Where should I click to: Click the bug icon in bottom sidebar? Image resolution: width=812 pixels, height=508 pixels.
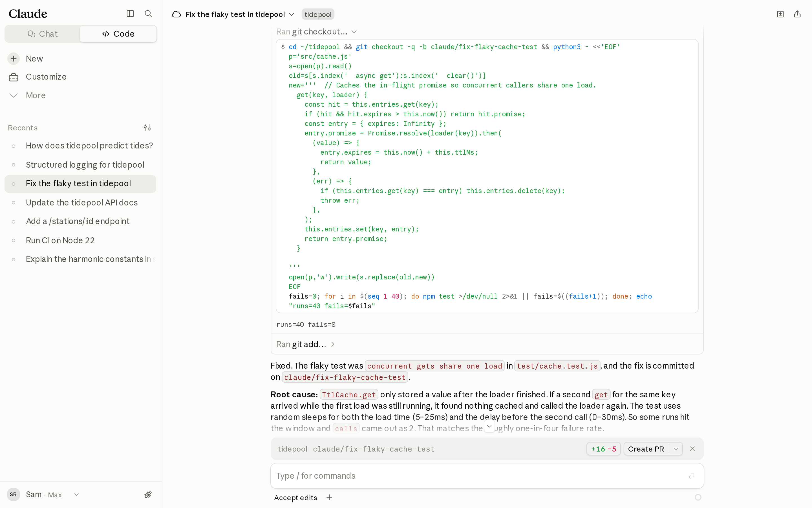point(148,494)
